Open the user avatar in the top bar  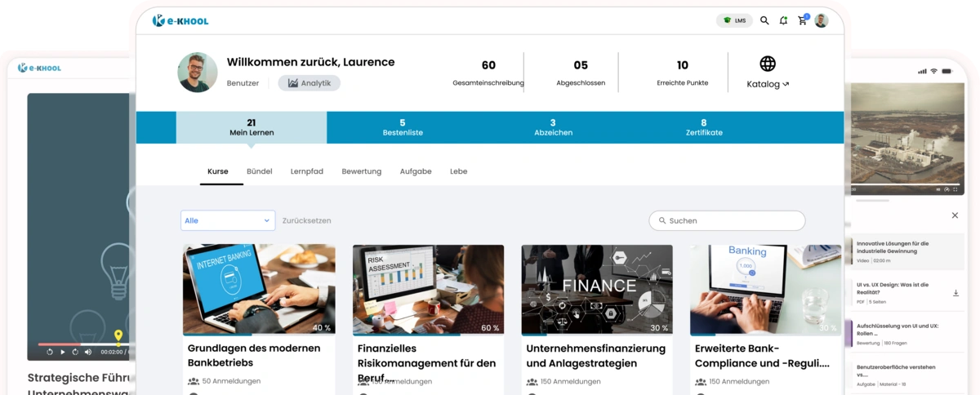click(x=822, y=20)
